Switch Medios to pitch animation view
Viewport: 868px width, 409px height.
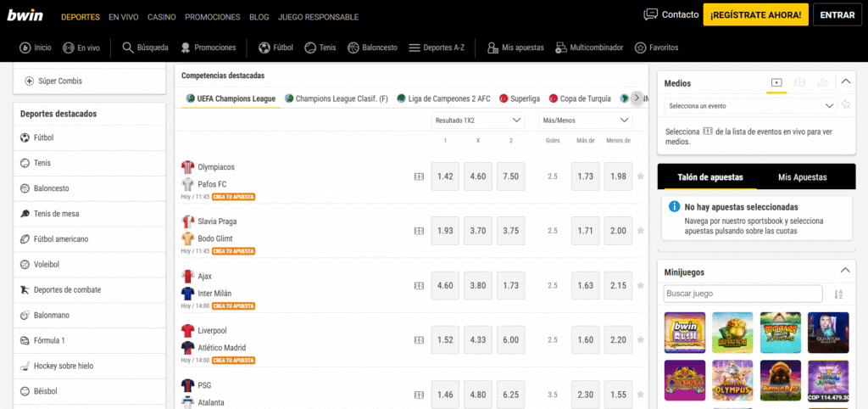(x=800, y=82)
